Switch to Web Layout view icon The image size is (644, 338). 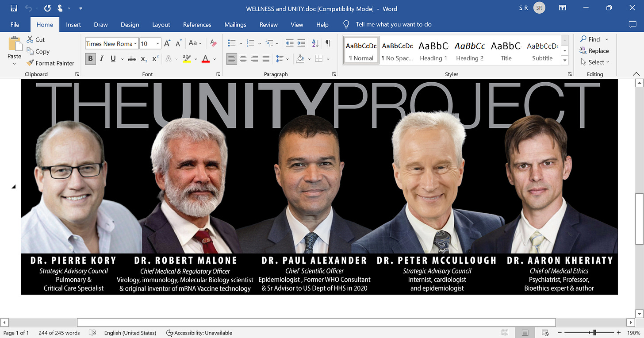pyautogui.click(x=545, y=333)
